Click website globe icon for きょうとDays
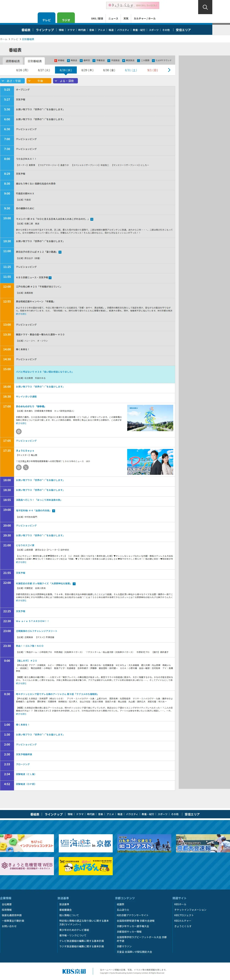Screen dimensions: 230x980 (x=19, y=467)
